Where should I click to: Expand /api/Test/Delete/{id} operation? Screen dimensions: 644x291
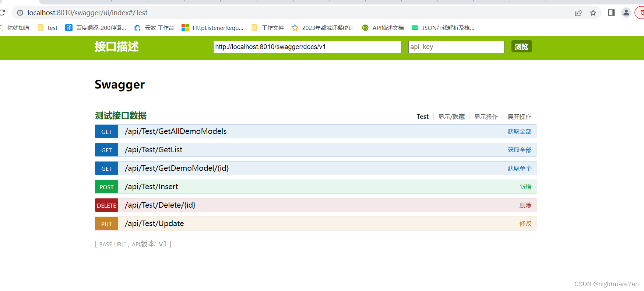[x=160, y=205]
